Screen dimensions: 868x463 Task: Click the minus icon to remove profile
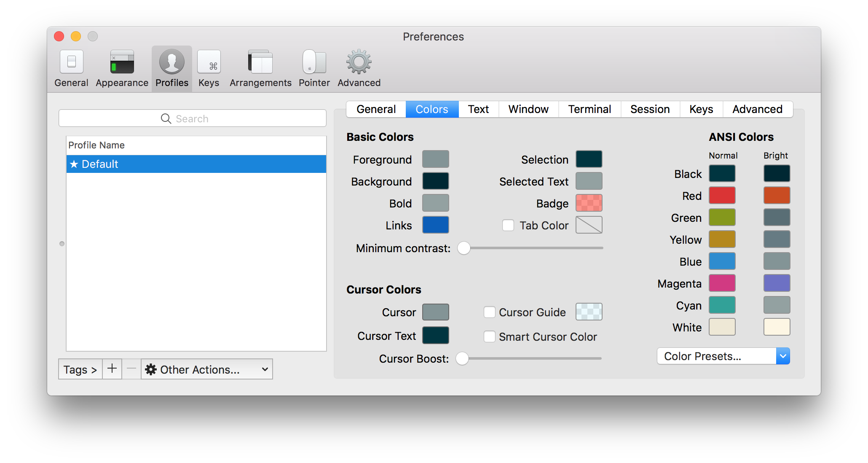(131, 369)
